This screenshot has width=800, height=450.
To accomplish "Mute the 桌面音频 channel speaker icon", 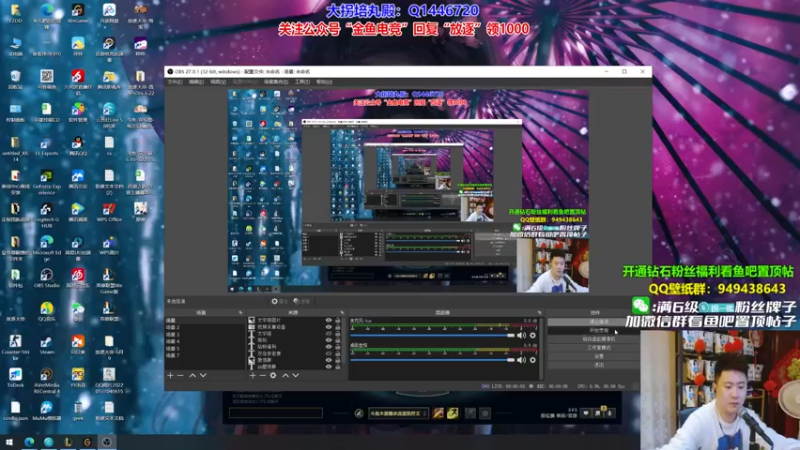I will click(x=521, y=360).
